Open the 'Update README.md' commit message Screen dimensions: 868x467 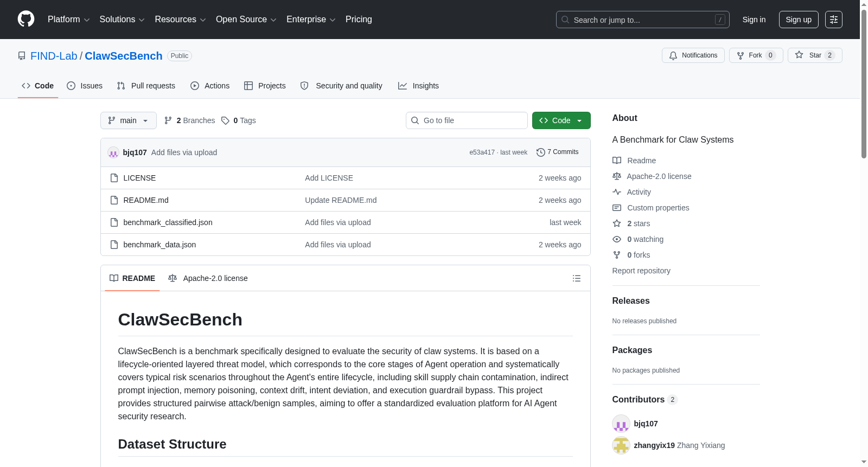click(341, 200)
